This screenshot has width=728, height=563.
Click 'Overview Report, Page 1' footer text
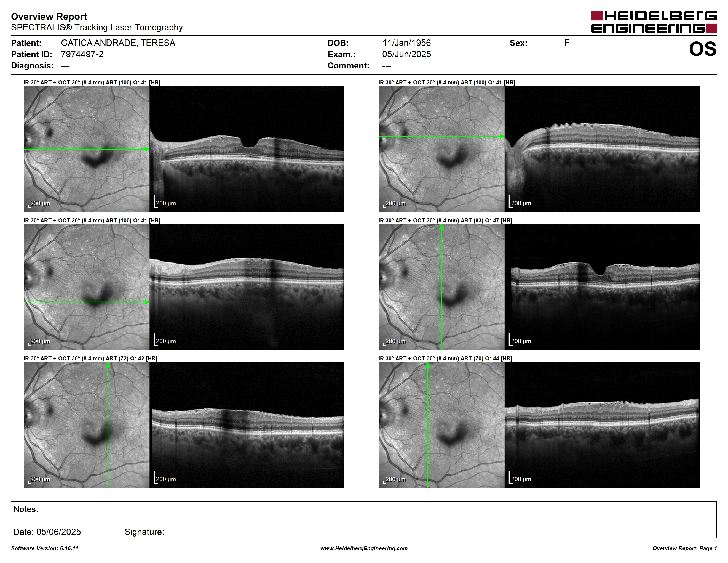click(685, 549)
